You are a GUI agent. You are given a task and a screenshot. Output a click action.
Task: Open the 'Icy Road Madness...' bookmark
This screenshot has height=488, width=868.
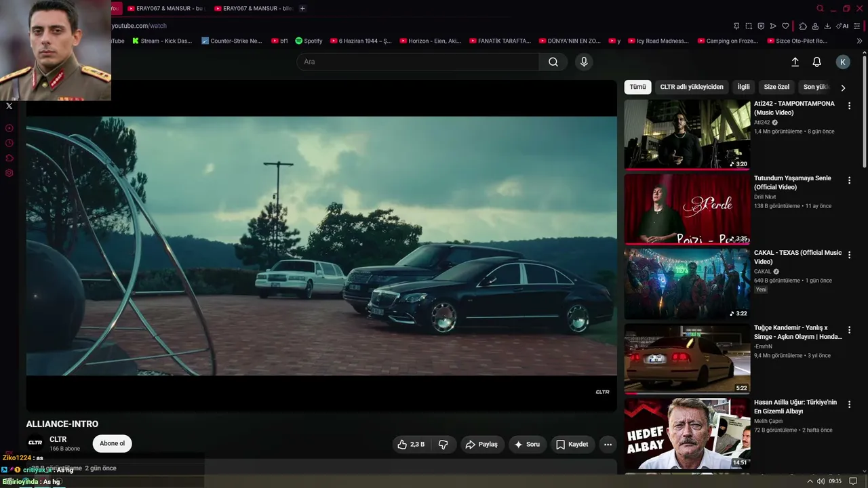pos(658,41)
